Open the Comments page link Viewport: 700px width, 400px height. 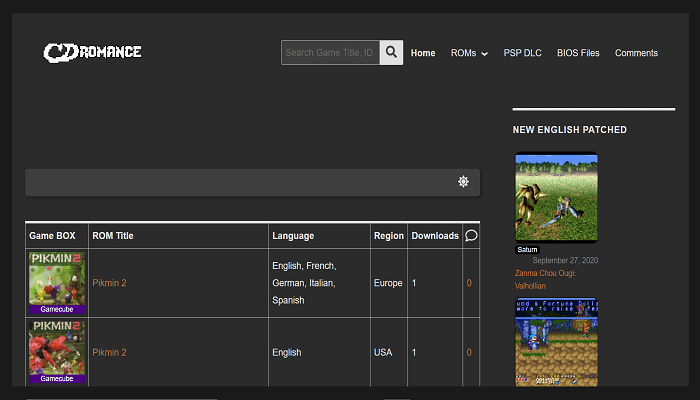click(636, 53)
